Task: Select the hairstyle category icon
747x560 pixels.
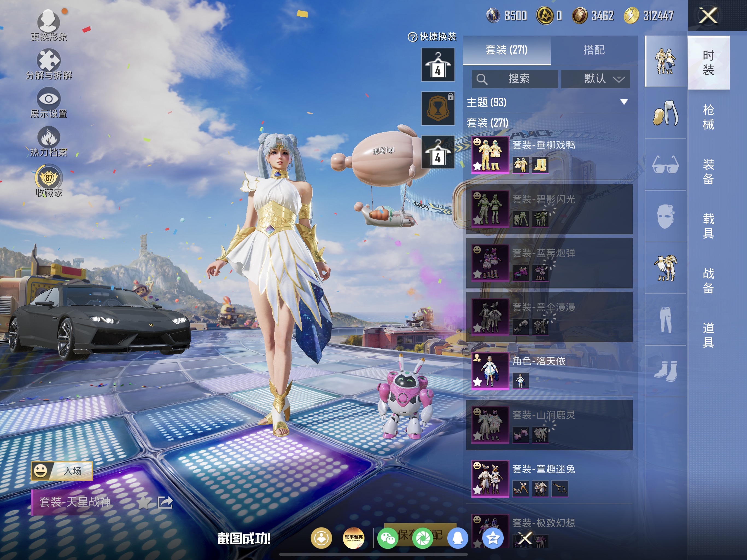Action: tap(665, 113)
